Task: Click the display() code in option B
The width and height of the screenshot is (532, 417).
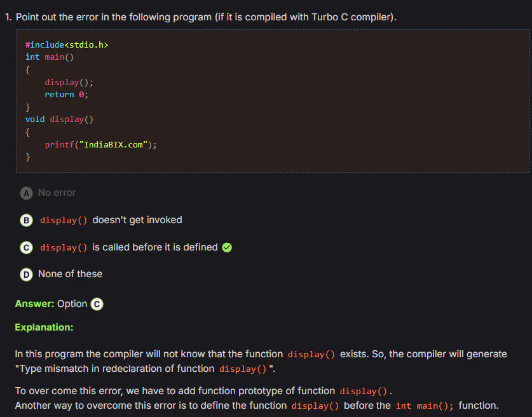Action: click(64, 221)
